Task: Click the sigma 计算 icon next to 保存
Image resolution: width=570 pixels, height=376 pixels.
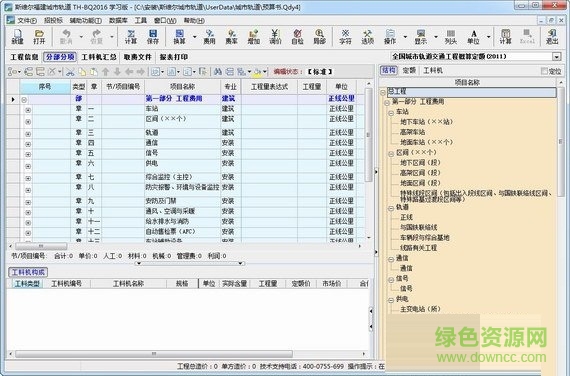Action: 131,37
